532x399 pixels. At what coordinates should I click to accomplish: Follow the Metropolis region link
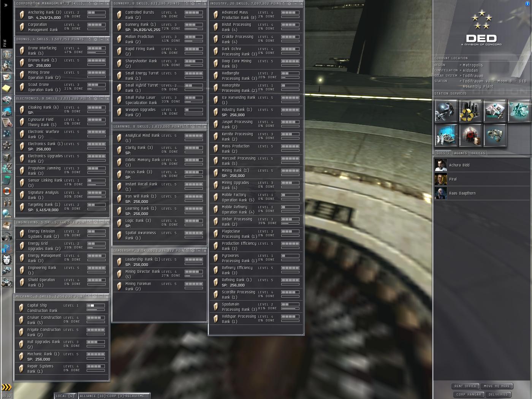click(x=473, y=65)
